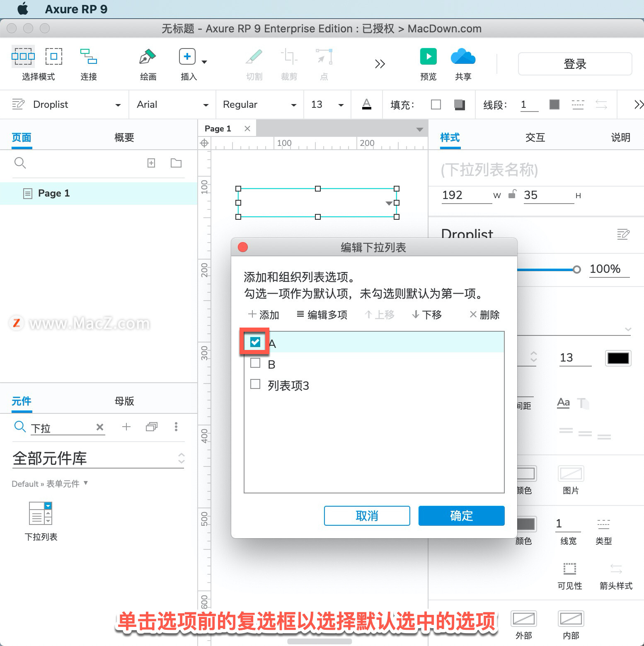Close the edit droplist dialog
644x646 pixels.
coord(243,247)
